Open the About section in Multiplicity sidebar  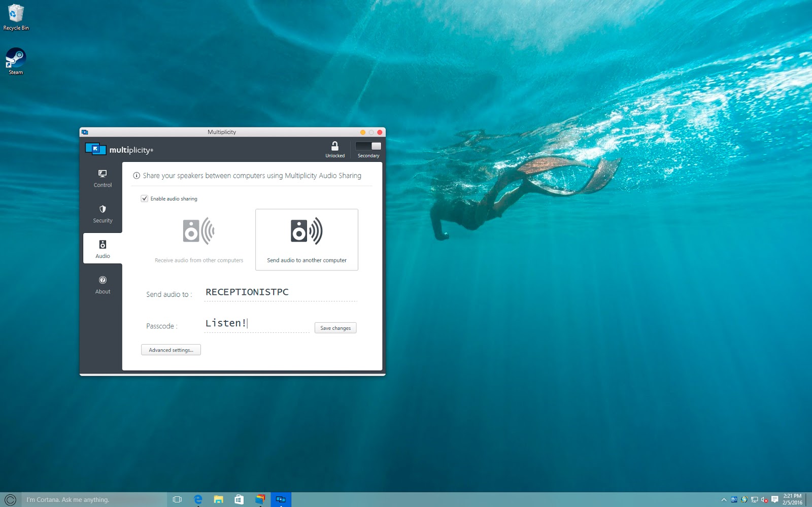[x=103, y=285]
